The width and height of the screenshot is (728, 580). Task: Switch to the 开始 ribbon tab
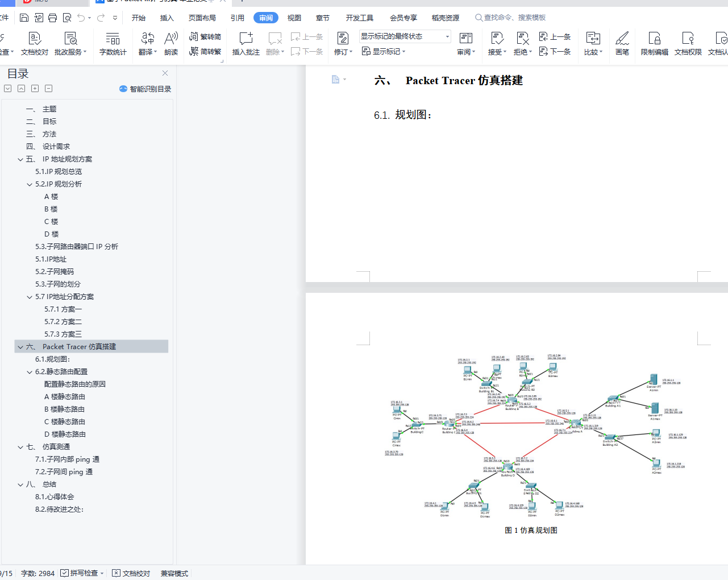coord(139,18)
